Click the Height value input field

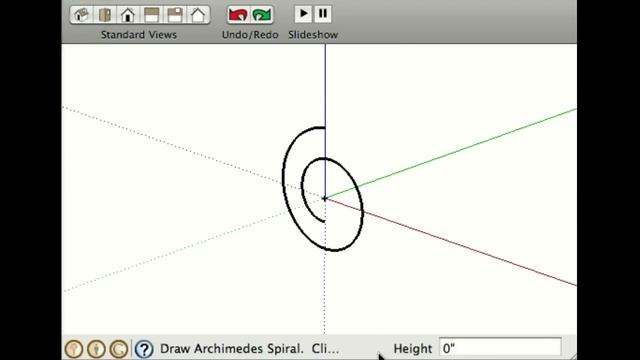click(500, 348)
